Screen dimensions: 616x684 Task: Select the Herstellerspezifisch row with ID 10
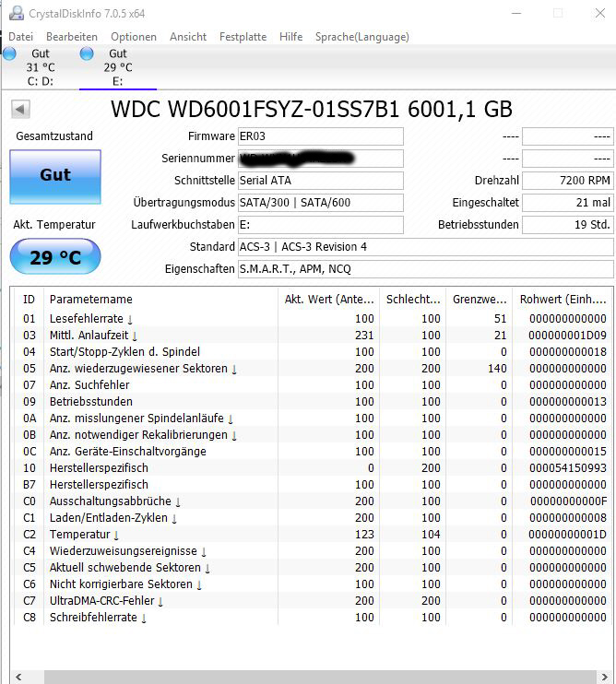point(313,467)
